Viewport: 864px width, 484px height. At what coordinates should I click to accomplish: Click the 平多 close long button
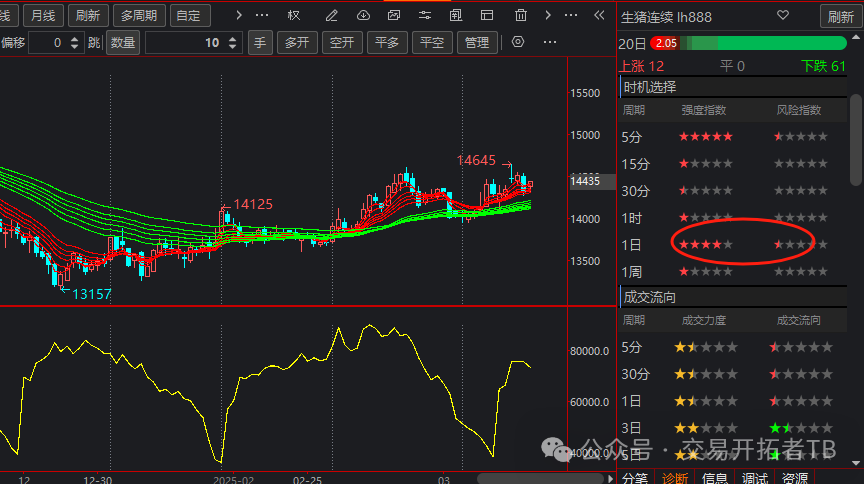click(x=387, y=42)
